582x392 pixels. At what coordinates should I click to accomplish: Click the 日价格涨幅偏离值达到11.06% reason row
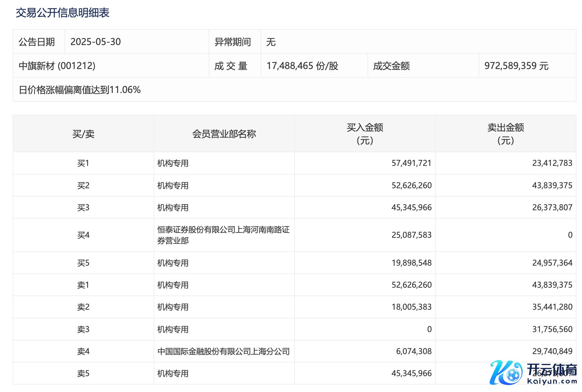[x=80, y=90]
